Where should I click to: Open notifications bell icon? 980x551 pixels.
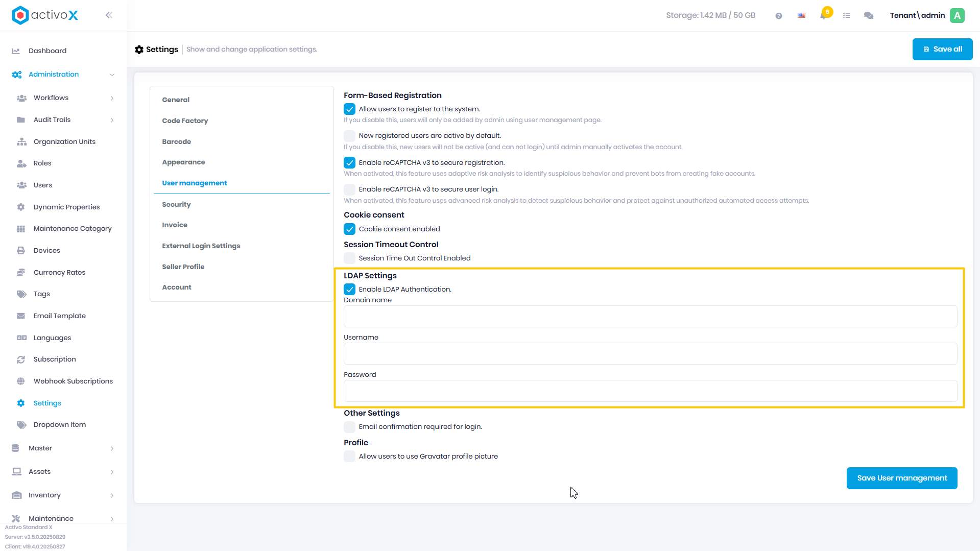click(823, 16)
